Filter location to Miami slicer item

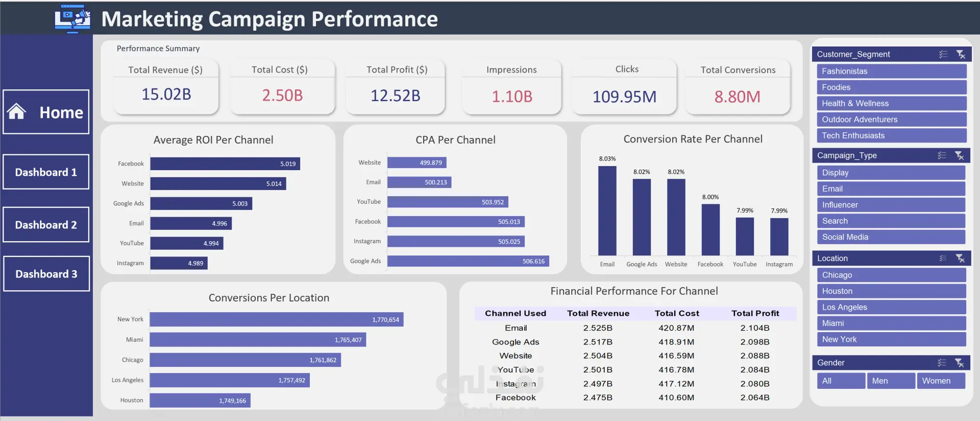click(892, 323)
